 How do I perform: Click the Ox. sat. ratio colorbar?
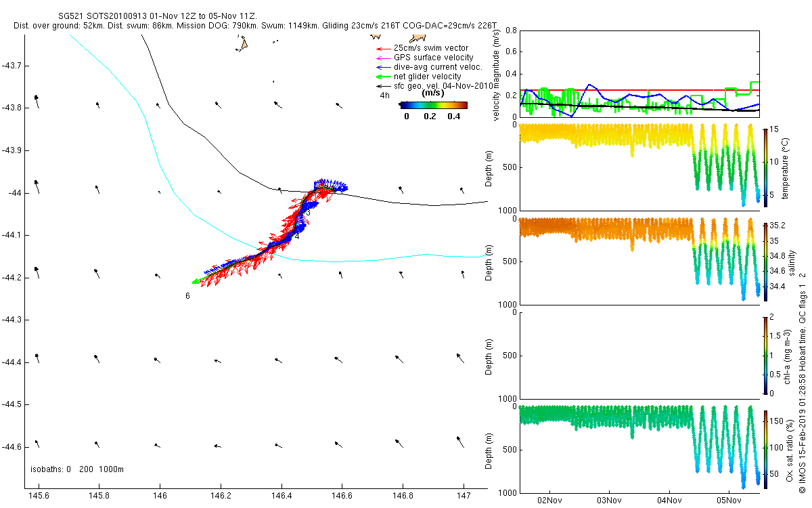[765, 449]
